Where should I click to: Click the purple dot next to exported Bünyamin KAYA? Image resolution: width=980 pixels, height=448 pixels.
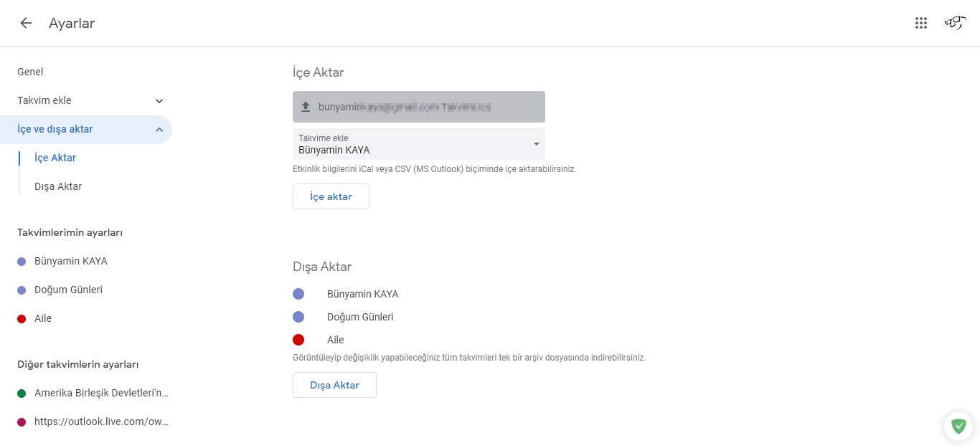pyautogui.click(x=298, y=294)
